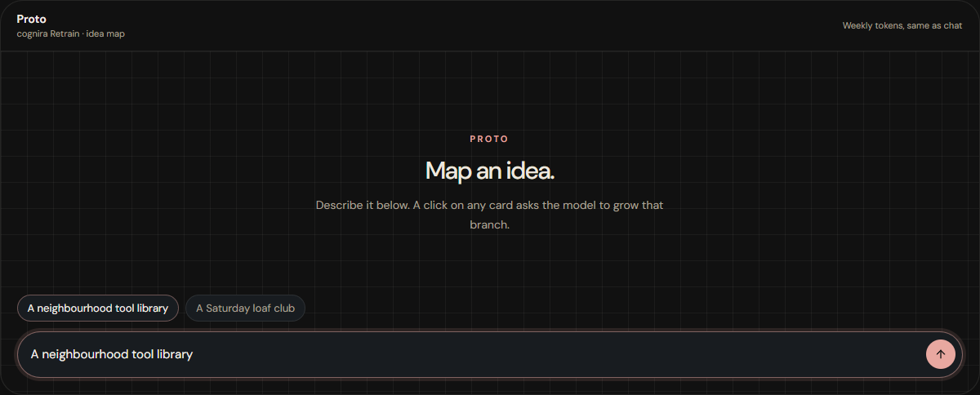Click the 'Map an idea.' heading
This screenshot has width=980, height=395.
pyautogui.click(x=490, y=171)
